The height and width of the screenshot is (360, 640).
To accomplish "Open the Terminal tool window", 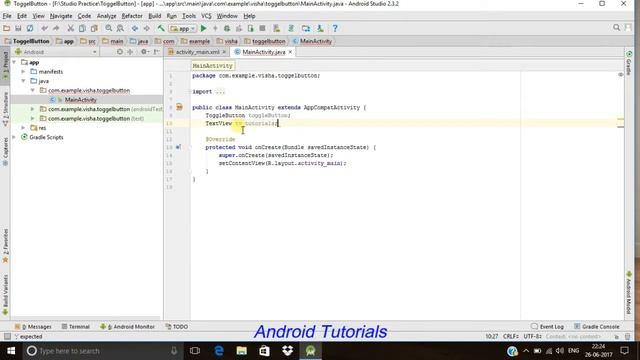I will click(x=76, y=327).
